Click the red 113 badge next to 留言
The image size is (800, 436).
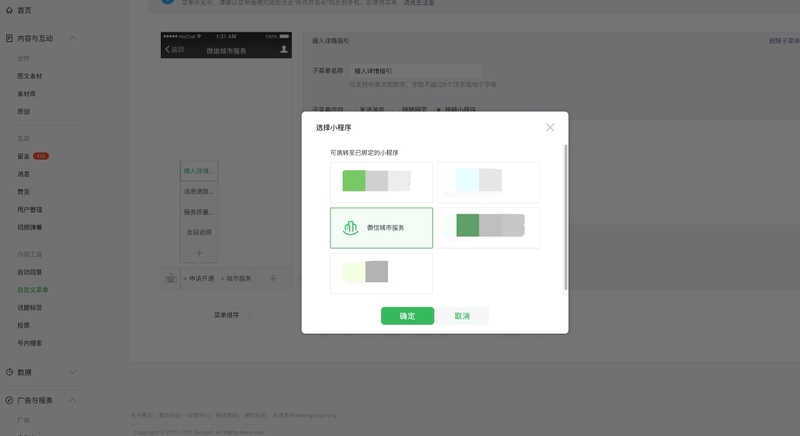click(x=41, y=156)
